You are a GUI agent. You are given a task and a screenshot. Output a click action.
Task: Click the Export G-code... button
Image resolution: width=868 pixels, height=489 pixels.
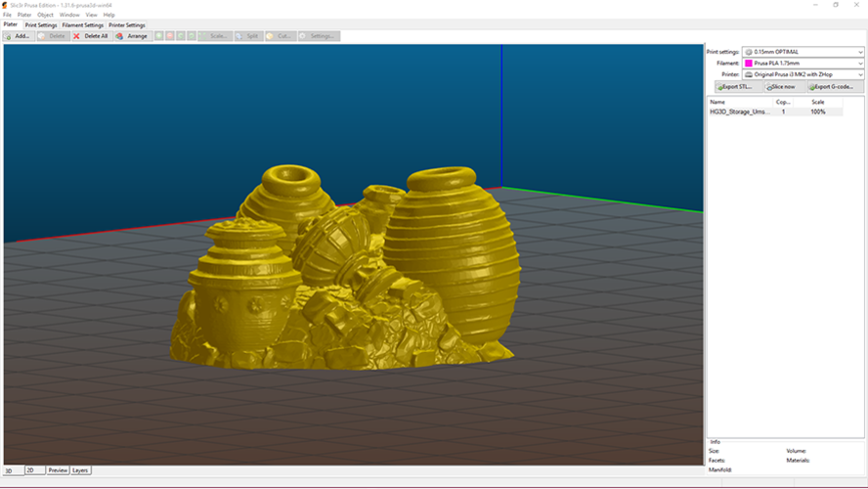coord(834,87)
